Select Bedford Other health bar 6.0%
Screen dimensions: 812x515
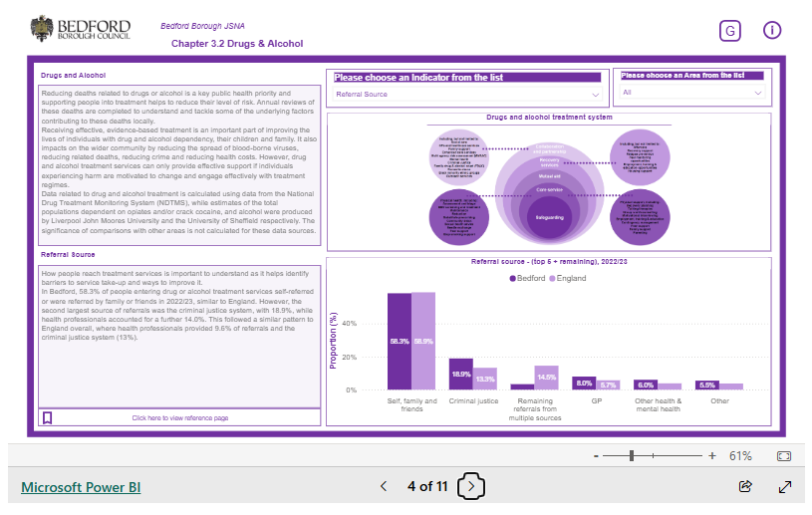pos(646,385)
